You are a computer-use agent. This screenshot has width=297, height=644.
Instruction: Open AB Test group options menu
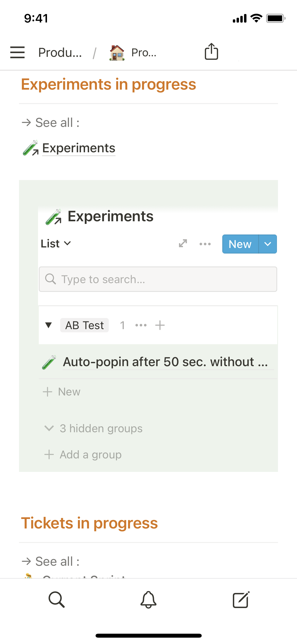(x=141, y=325)
